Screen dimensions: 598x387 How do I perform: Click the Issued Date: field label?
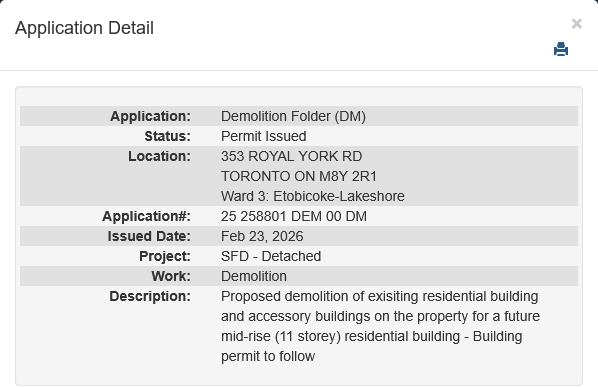(x=149, y=236)
